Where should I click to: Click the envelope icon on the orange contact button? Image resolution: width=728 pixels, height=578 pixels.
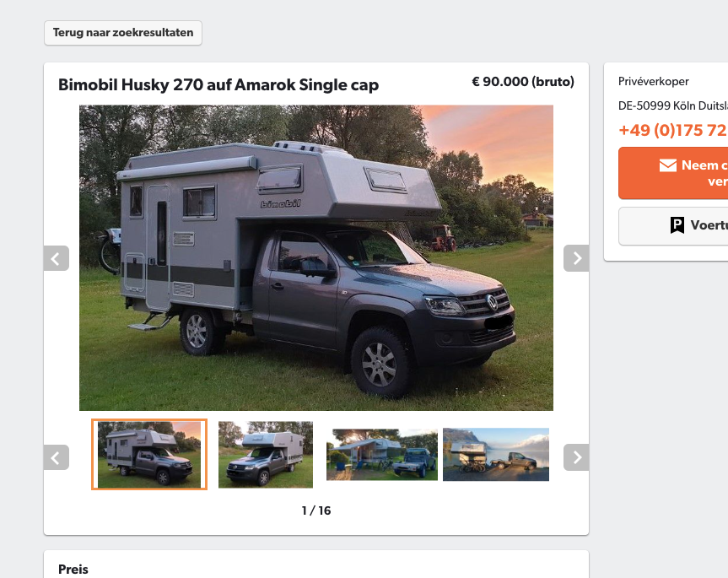667,165
